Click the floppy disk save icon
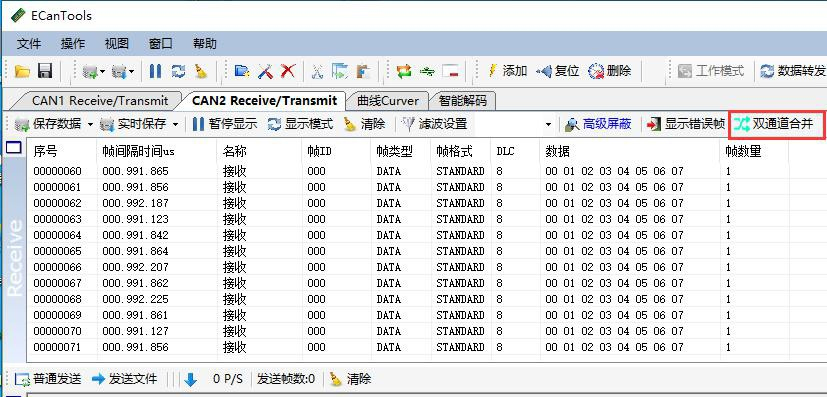Screen dimensions: 827x397 pyautogui.click(x=45, y=71)
